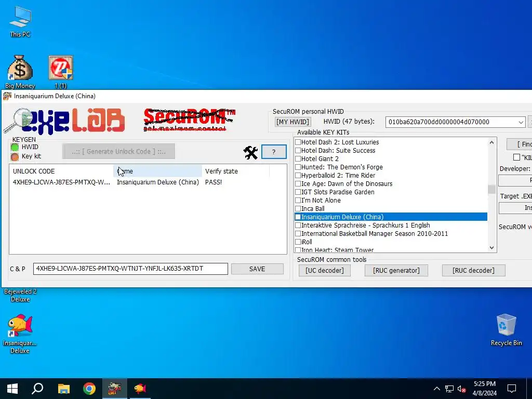Screen dimensions: 532x399
Task: Toggle the "KIL checkbox at right
Action: (x=517, y=157)
